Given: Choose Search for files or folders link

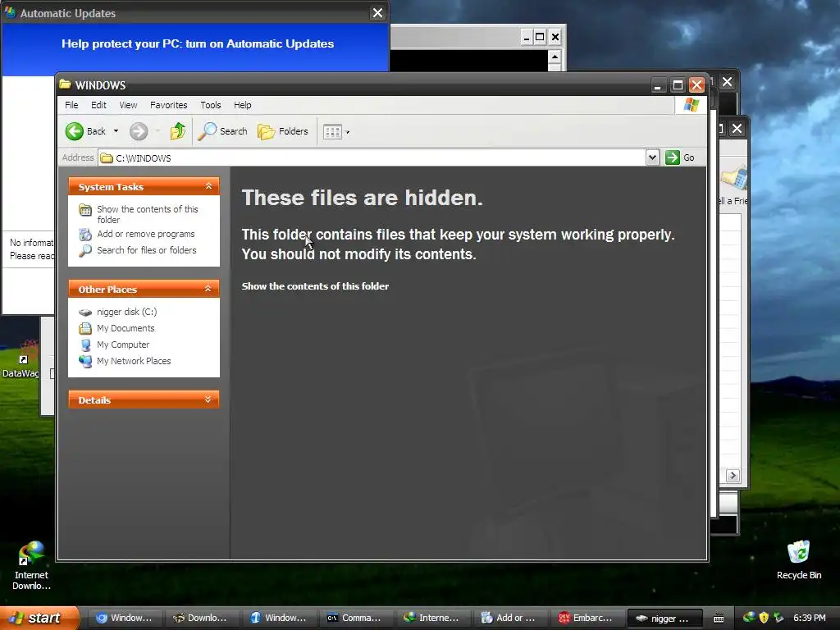Looking at the screenshot, I should pyautogui.click(x=146, y=250).
